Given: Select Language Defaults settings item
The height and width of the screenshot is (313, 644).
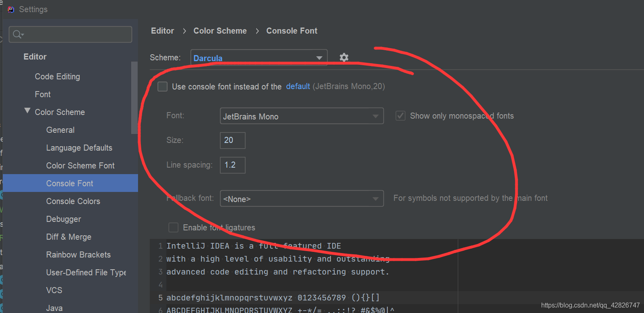Looking at the screenshot, I should tap(79, 148).
